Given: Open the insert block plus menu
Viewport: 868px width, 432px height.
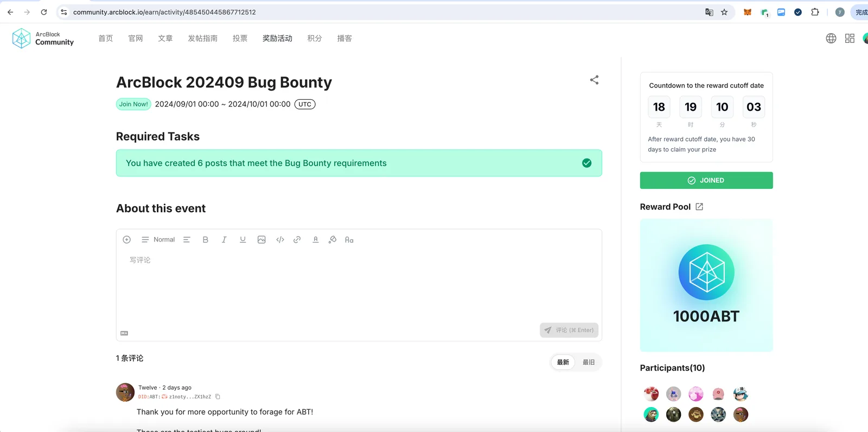Looking at the screenshot, I should point(127,240).
